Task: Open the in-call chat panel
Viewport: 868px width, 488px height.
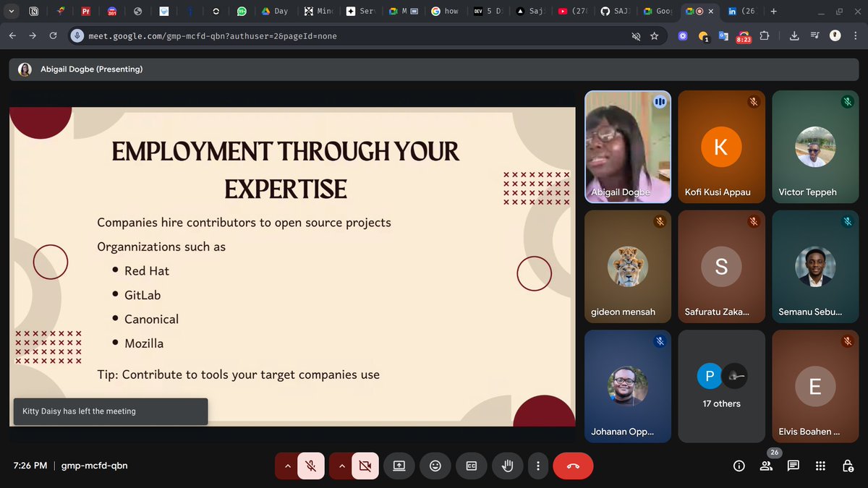Action: click(793, 466)
